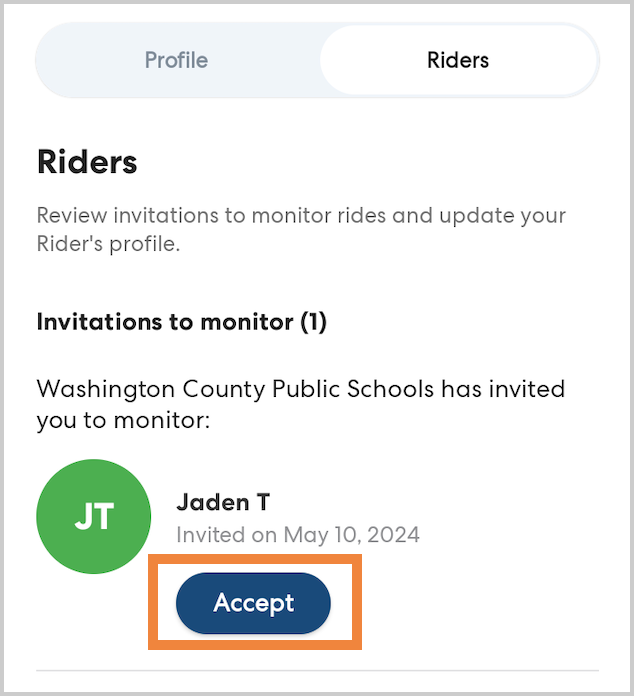Screen dimensions: 634x696
Task: Click the "(1)" invitation count
Action: 313,322
